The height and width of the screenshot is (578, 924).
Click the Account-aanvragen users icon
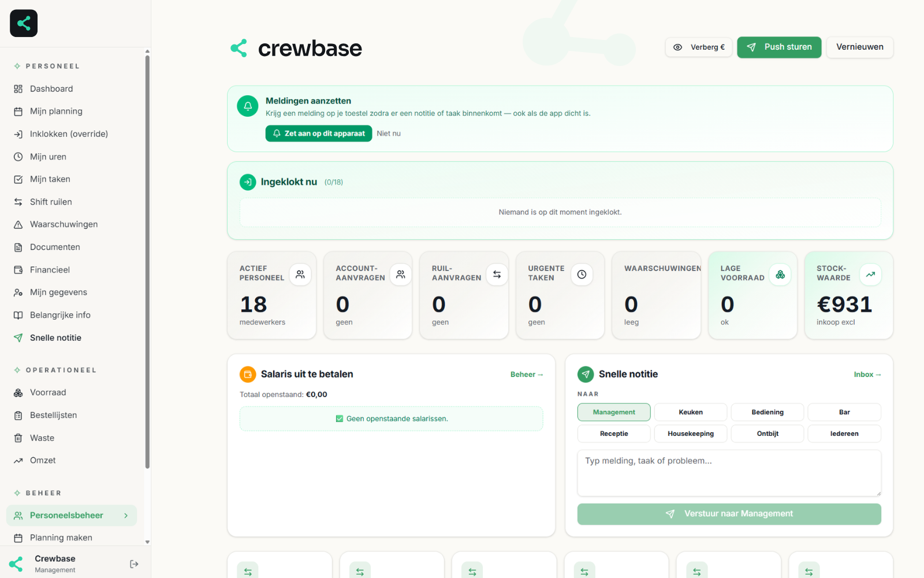tap(401, 275)
